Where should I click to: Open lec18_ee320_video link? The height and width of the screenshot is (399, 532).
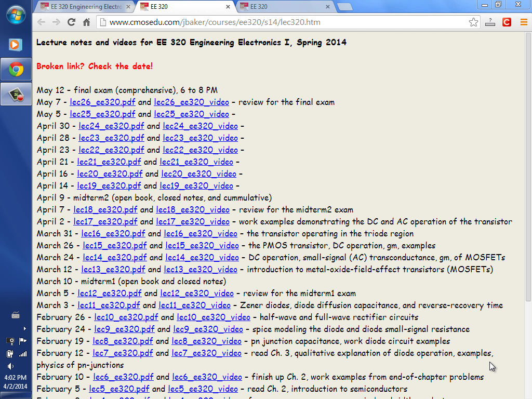[x=193, y=210]
